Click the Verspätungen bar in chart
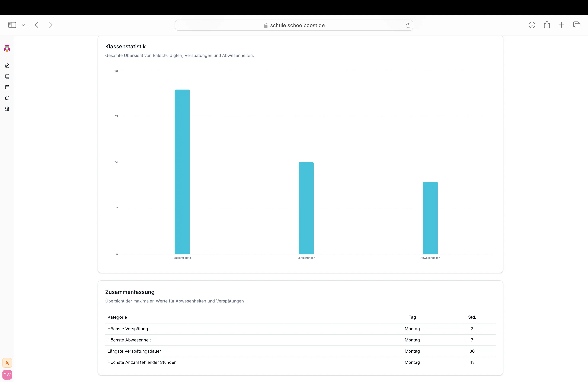588x382 pixels. click(306, 208)
